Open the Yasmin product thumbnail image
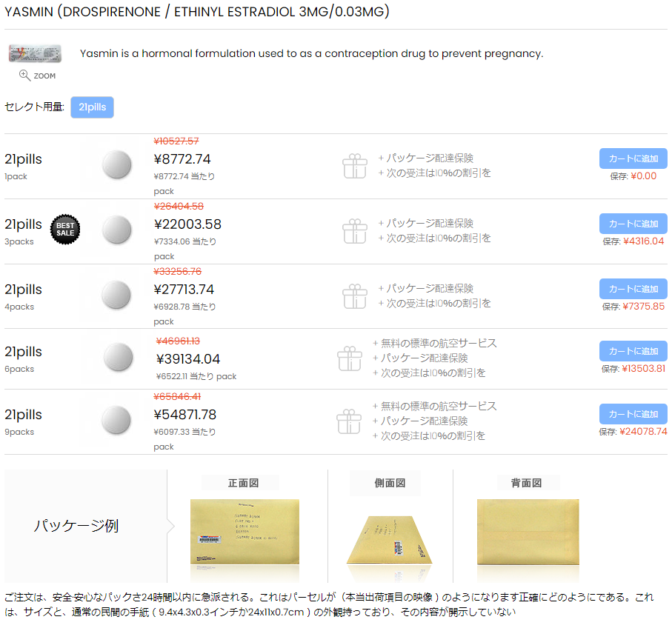Viewport: 672px width, 631px height. coord(35,53)
